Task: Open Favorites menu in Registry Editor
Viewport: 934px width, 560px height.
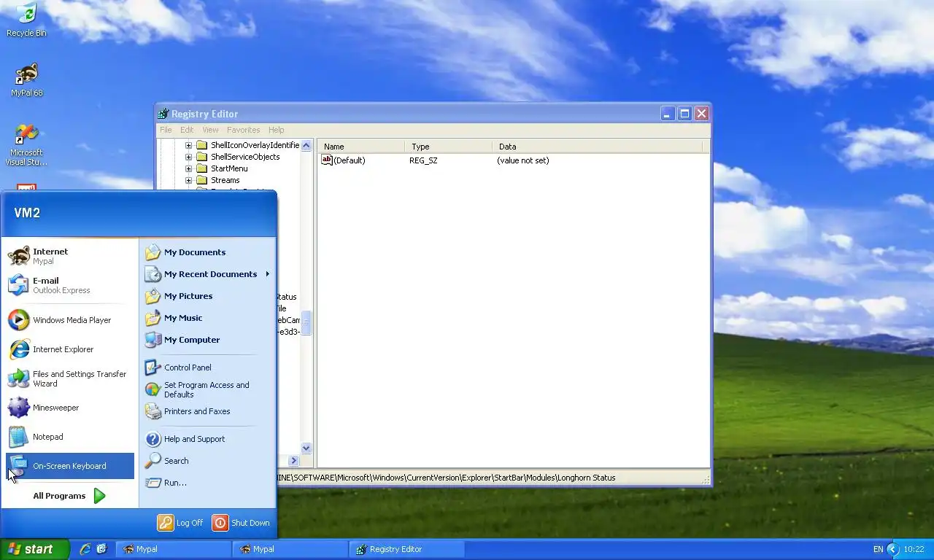Action: (x=243, y=130)
